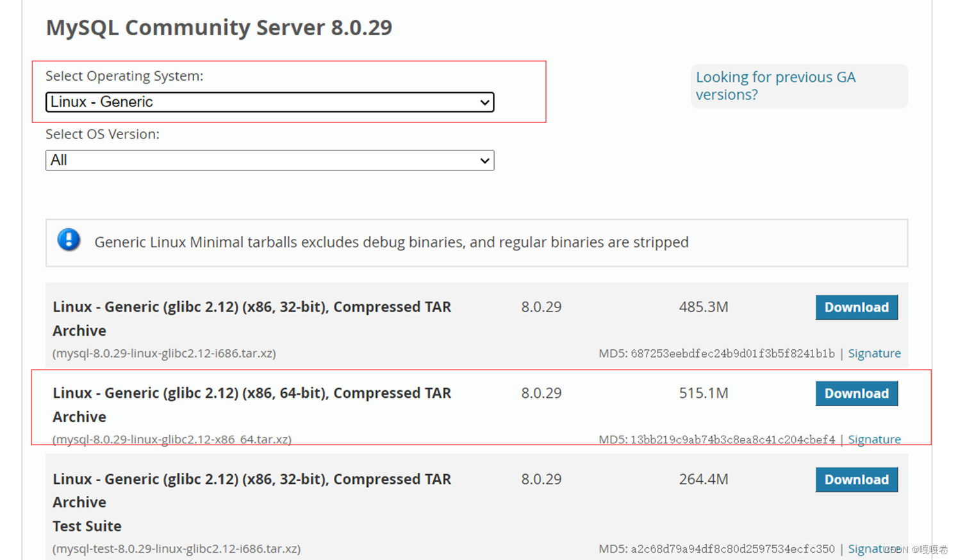
Task: Click MD5 hash beginning with a2c68d79
Action: (x=732, y=548)
